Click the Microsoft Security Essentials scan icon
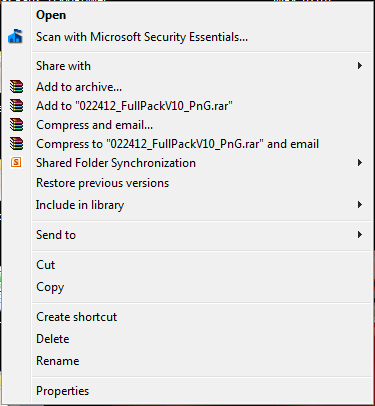 click(15, 36)
